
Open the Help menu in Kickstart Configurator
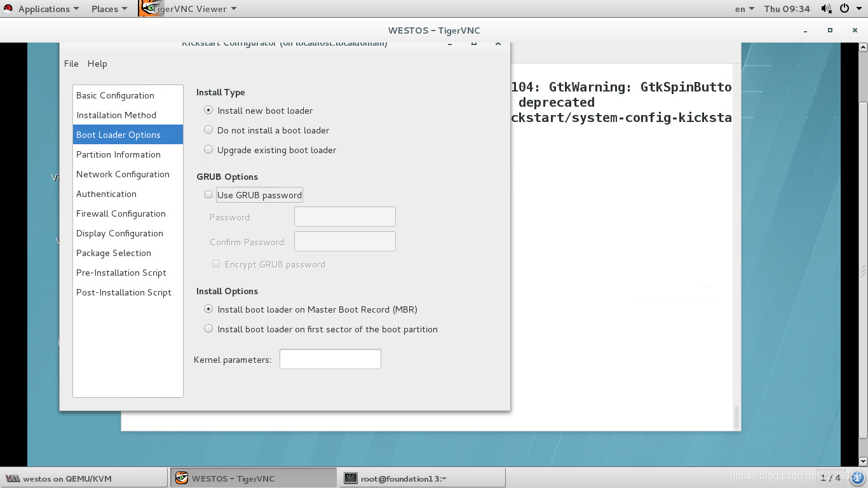click(97, 64)
